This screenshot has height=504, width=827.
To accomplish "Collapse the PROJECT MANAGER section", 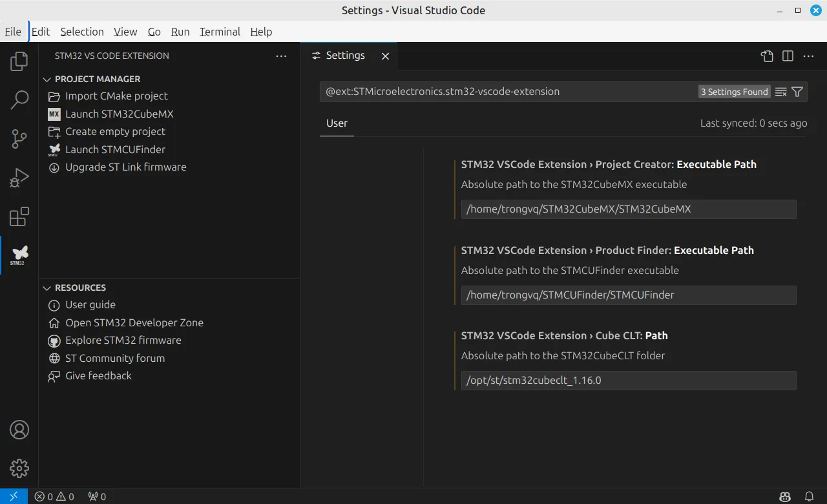I will tap(47, 79).
